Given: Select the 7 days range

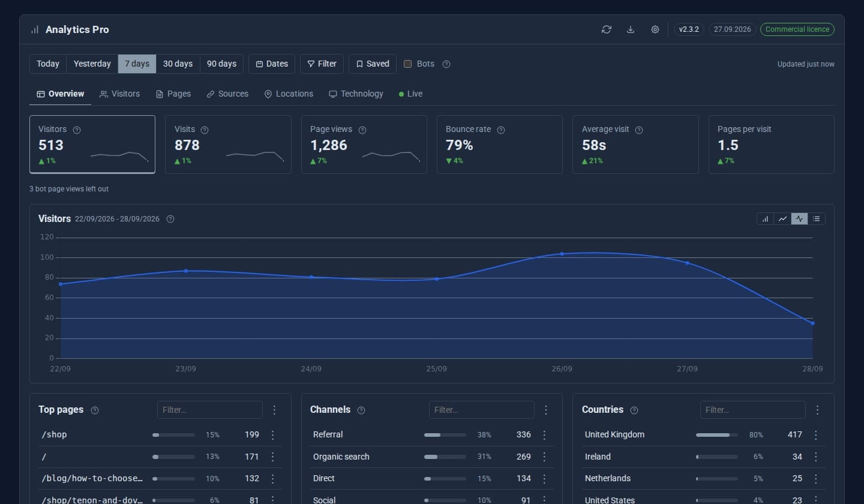Looking at the screenshot, I should pyautogui.click(x=137, y=64).
